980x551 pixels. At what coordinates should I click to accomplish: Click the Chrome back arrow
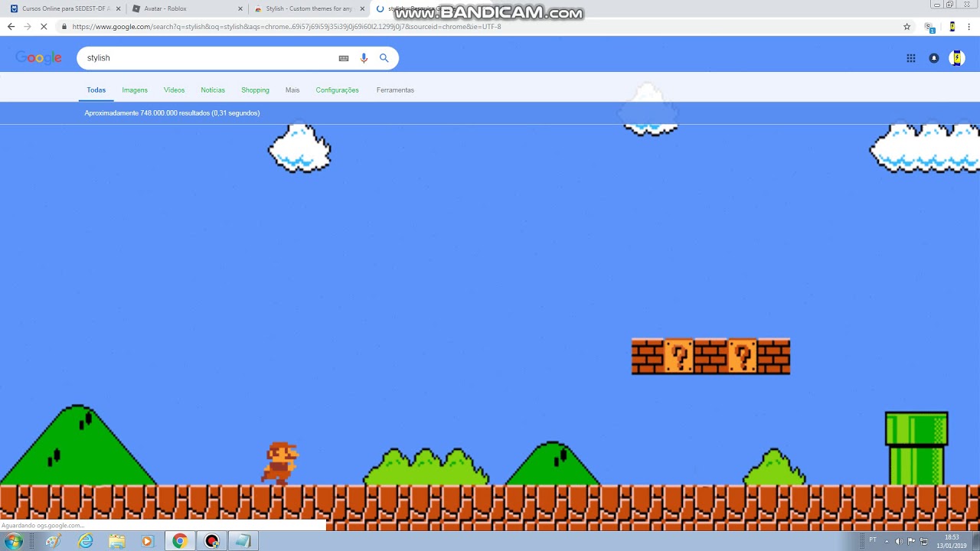11,26
